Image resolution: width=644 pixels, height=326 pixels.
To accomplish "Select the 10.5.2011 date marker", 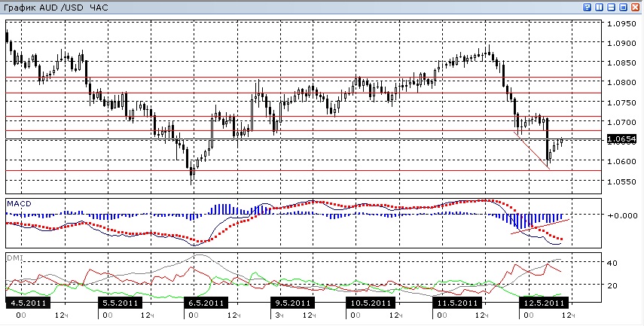I will tap(370, 303).
